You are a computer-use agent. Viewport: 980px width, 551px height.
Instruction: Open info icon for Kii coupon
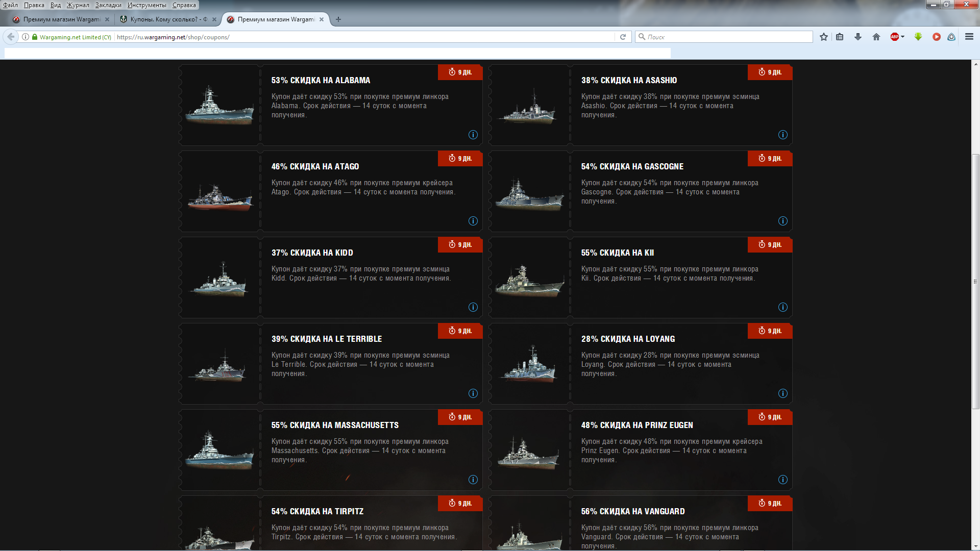click(783, 307)
